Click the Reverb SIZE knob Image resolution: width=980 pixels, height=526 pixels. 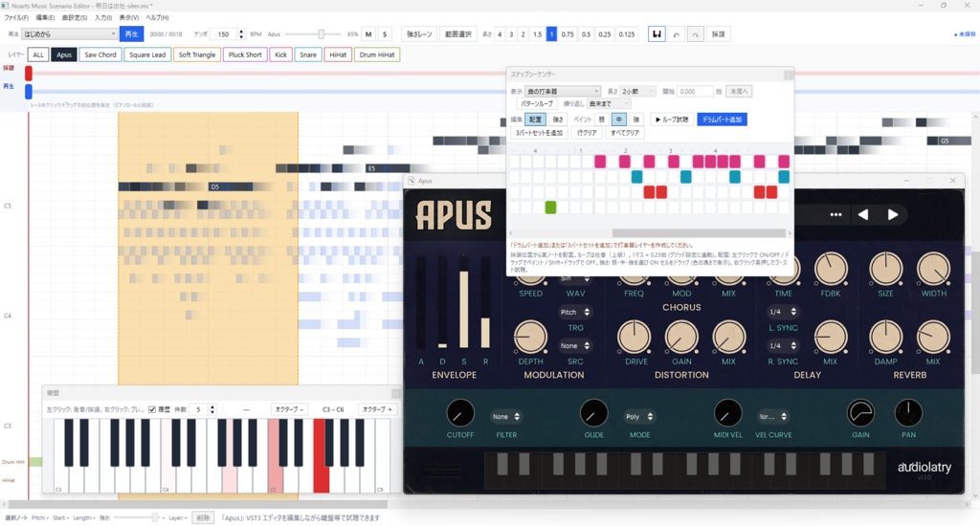(885, 270)
